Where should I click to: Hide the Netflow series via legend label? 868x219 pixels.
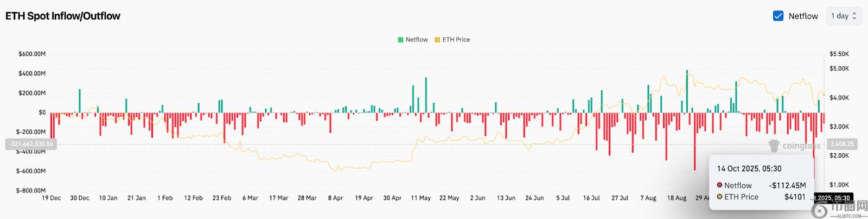coord(417,40)
